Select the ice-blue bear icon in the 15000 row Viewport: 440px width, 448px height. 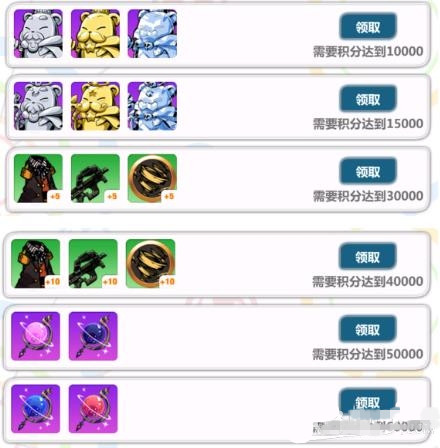coord(152,106)
